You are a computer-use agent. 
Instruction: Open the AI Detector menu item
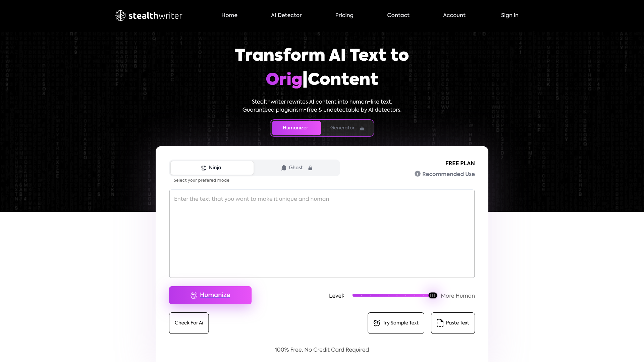(286, 15)
